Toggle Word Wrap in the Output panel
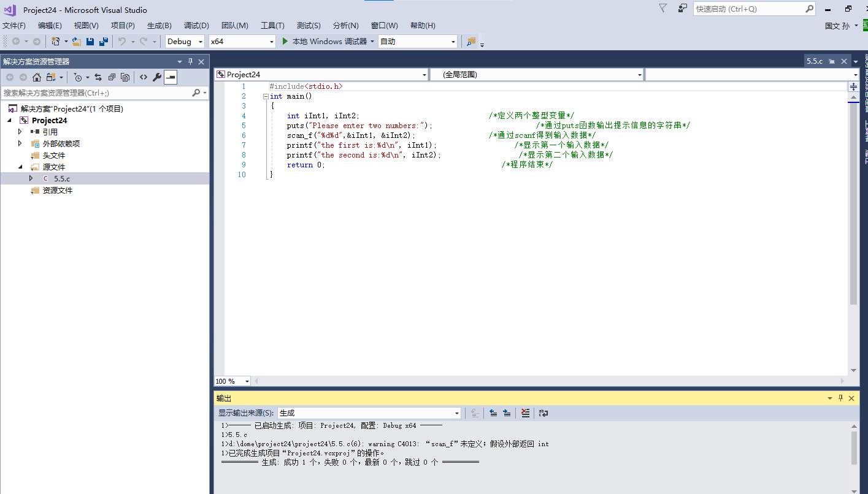This screenshot has width=868, height=494. [x=543, y=413]
